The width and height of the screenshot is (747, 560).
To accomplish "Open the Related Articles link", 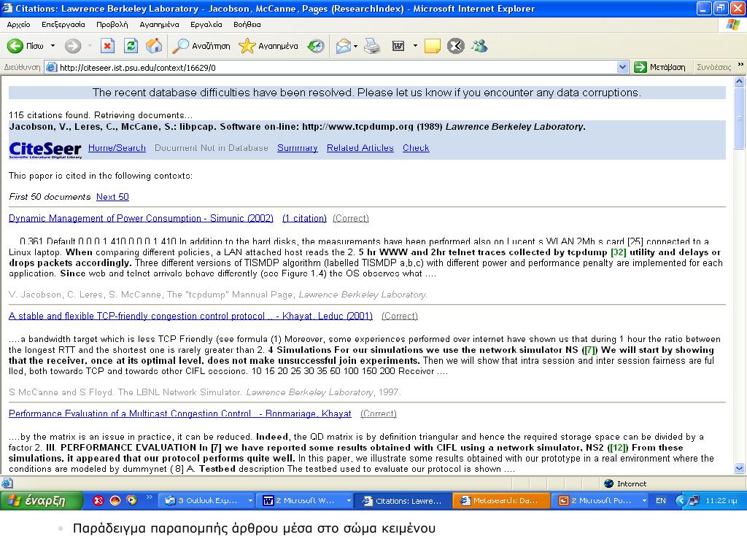I will click(360, 147).
